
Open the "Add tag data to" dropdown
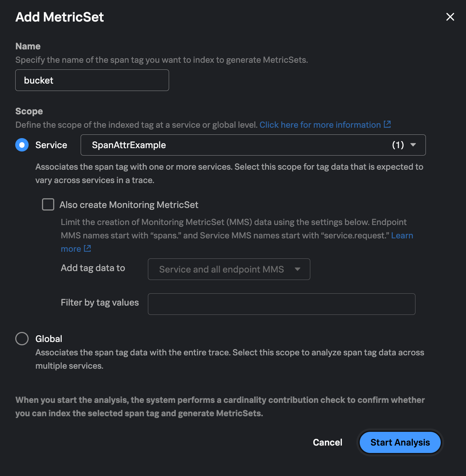click(x=229, y=269)
